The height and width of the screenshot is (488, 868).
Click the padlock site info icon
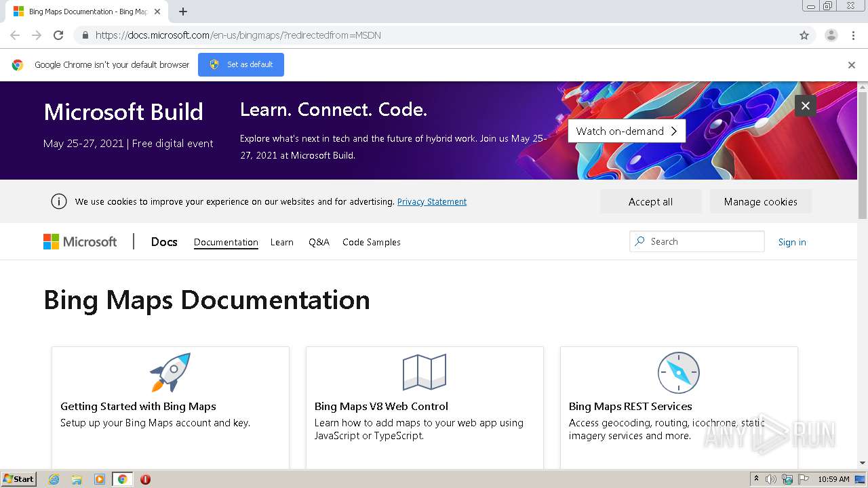click(x=85, y=35)
